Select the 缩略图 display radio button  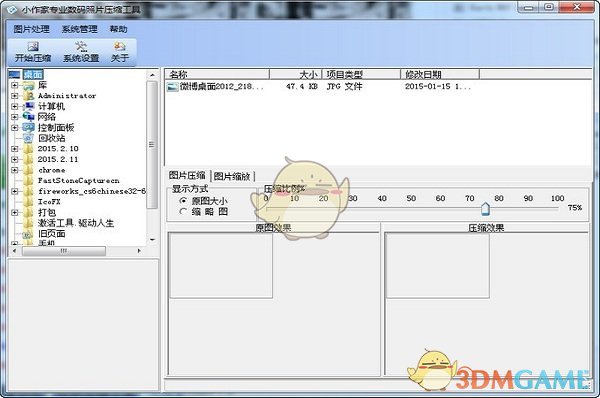[x=183, y=211]
